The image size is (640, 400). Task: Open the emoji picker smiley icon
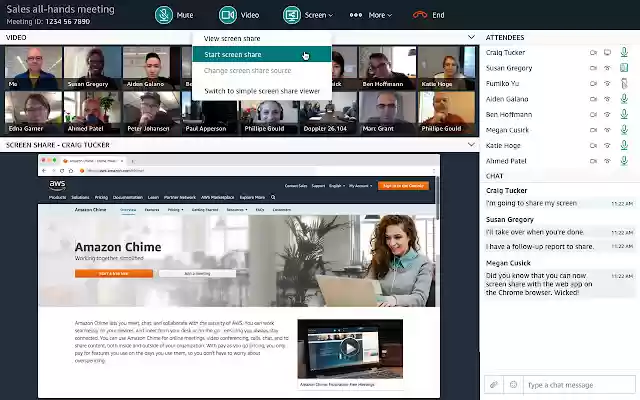[513, 384]
